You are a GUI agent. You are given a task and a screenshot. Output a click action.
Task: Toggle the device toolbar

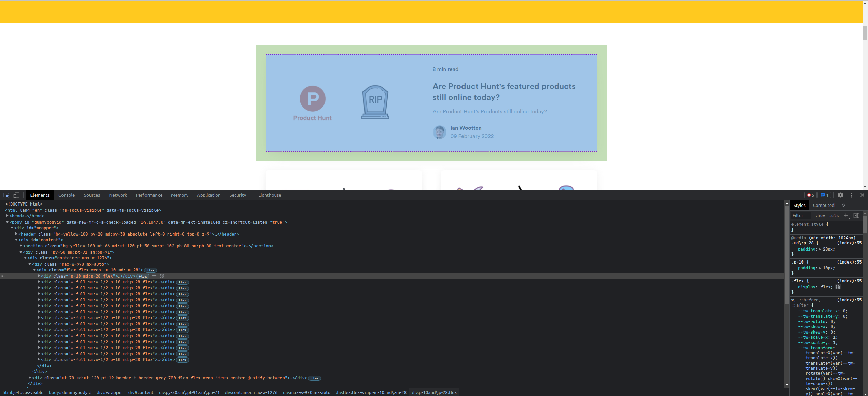16,195
